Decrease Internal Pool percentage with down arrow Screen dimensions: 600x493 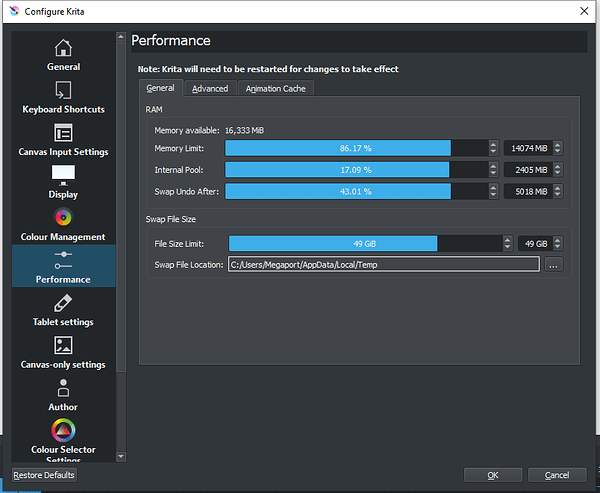pos(493,174)
